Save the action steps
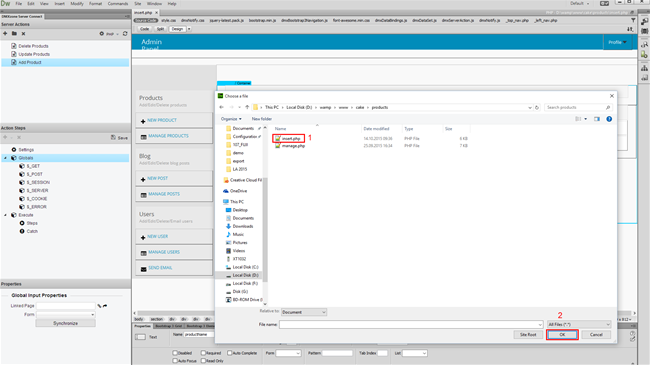Screen dimensions: 650x365 click(x=119, y=138)
